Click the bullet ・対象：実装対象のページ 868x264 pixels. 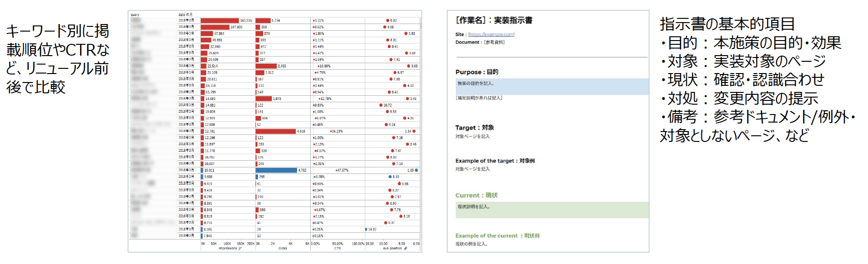[743, 61]
